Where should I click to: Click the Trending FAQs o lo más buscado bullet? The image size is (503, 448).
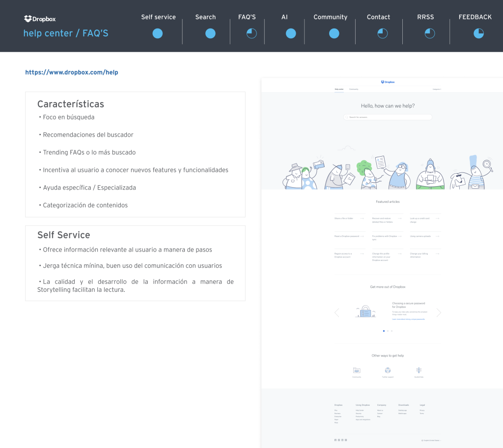[87, 152]
